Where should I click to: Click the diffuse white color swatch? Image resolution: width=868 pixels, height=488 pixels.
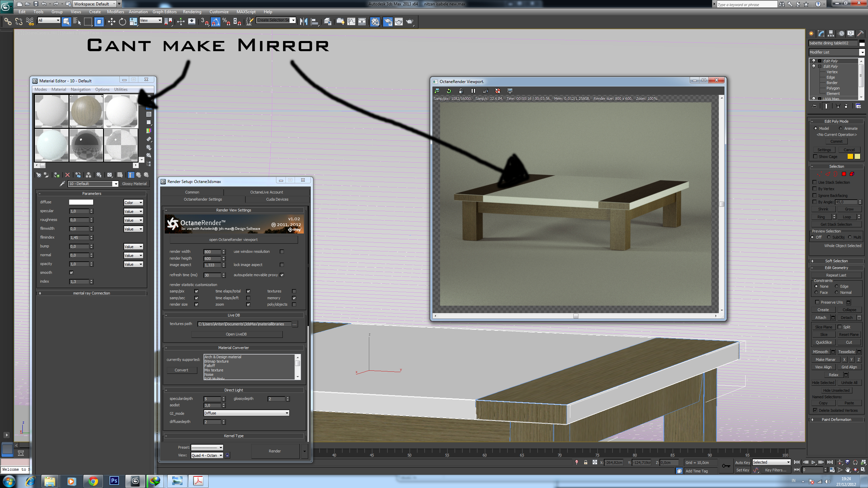coord(81,202)
